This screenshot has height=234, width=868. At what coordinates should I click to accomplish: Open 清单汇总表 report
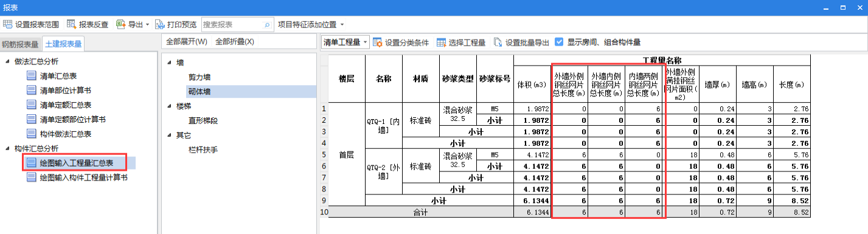[x=58, y=75]
